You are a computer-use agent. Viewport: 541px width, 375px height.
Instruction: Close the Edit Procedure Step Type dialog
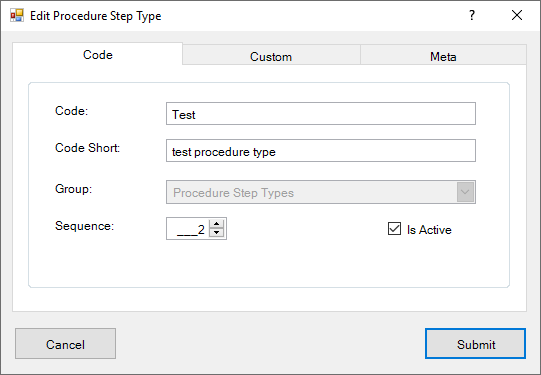click(517, 15)
